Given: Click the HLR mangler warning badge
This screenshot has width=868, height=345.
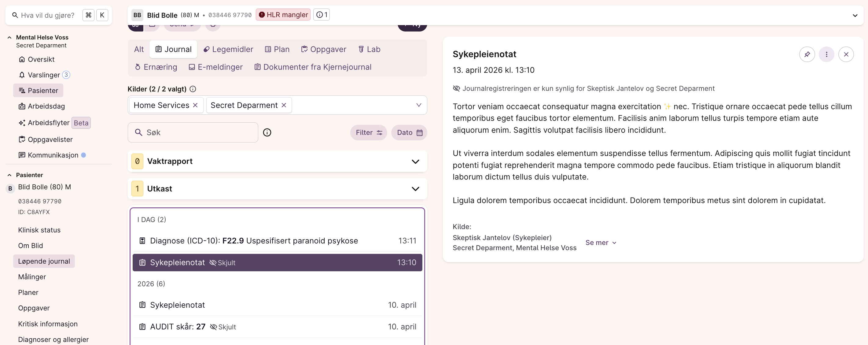Looking at the screenshot, I should pyautogui.click(x=283, y=15).
